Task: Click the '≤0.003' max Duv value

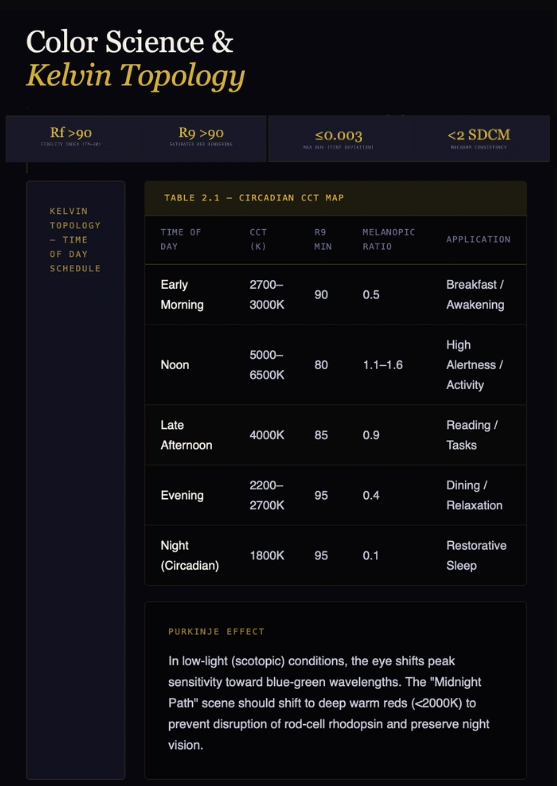Action: point(338,135)
